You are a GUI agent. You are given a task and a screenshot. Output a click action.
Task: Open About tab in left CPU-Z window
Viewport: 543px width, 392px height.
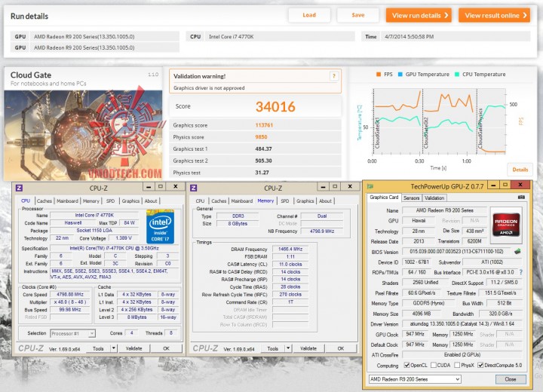pos(151,201)
